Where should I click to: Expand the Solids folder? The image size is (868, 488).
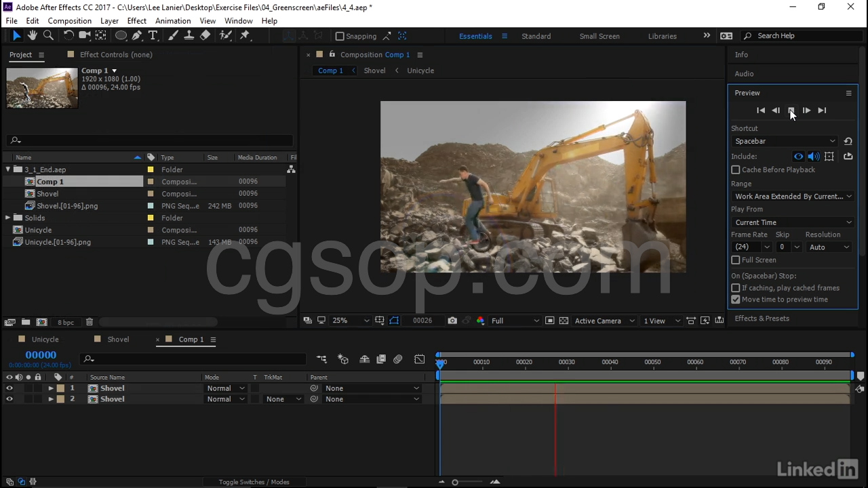tap(8, 218)
